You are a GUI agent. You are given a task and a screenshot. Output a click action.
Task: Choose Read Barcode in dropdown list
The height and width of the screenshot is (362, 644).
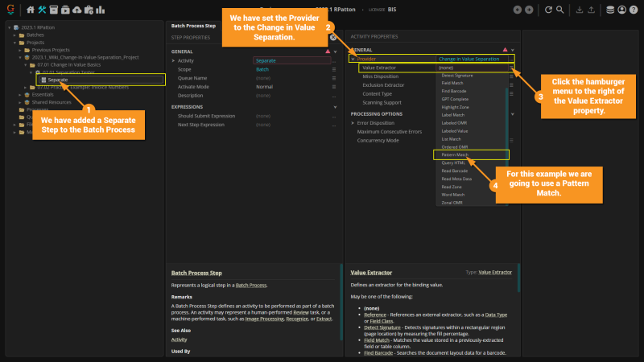[x=456, y=170]
